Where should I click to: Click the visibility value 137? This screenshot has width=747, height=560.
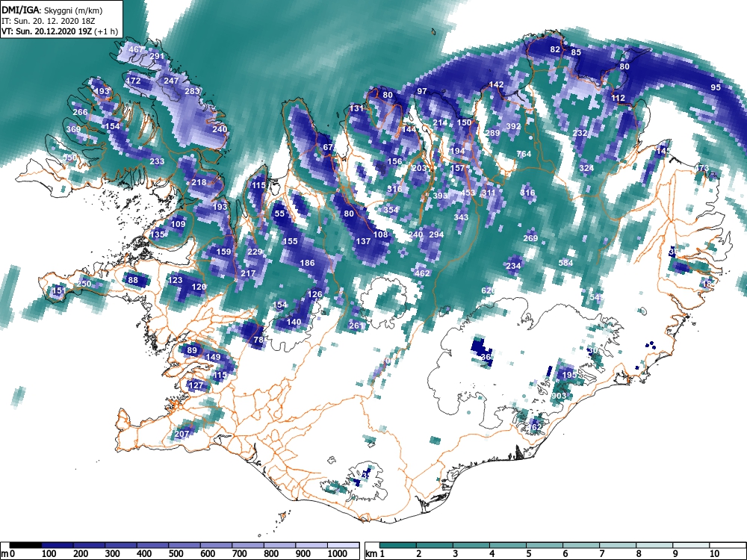tap(363, 241)
